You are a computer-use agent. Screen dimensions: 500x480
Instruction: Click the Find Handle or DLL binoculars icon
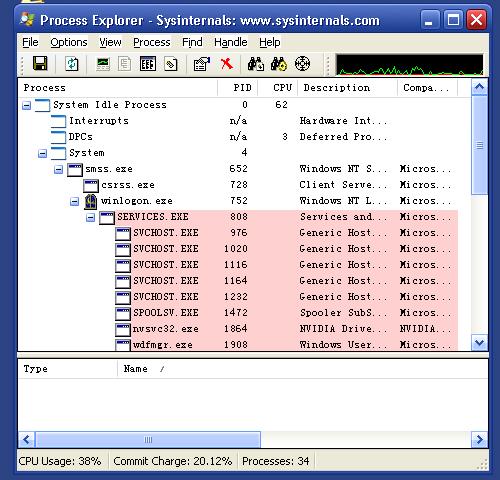[x=256, y=64]
